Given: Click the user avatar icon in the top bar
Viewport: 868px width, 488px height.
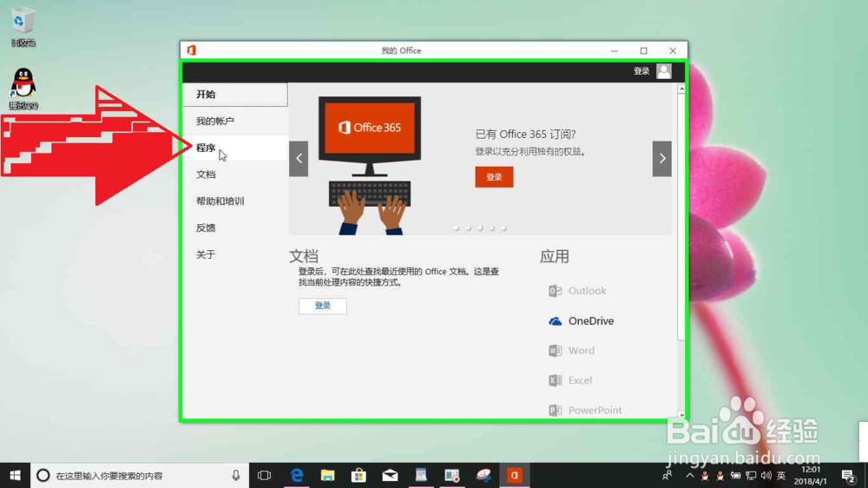Looking at the screenshot, I should click(x=664, y=71).
